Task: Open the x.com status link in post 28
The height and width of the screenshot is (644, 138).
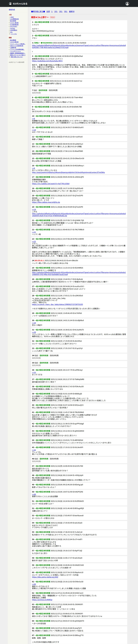Action: pos(57,304)
